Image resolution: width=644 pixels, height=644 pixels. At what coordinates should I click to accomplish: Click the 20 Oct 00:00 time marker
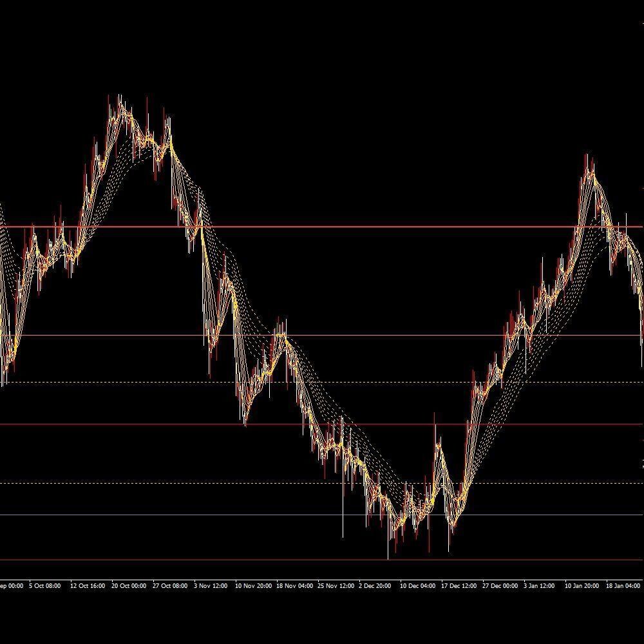click(x=129, y=585)
